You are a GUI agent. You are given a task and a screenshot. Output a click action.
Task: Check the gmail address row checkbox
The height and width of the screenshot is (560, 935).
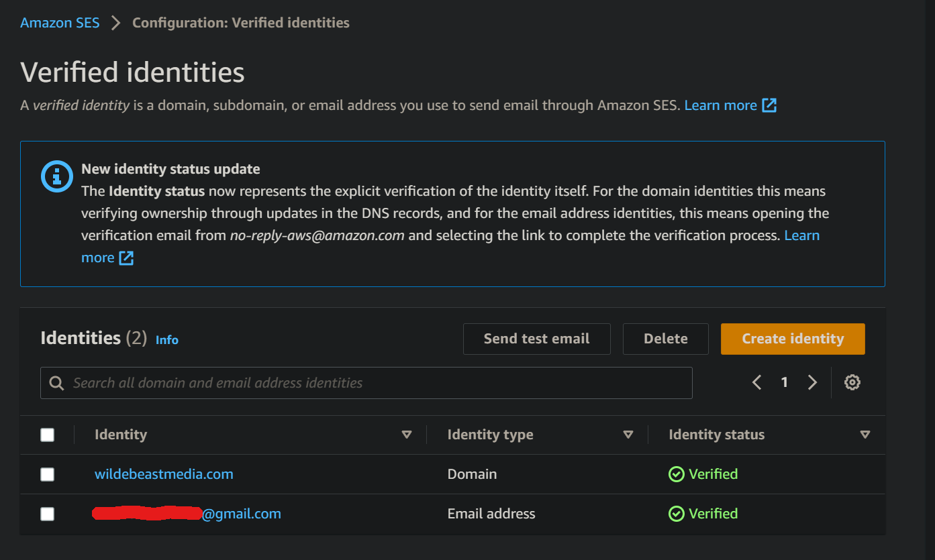[x=48, y=514]
